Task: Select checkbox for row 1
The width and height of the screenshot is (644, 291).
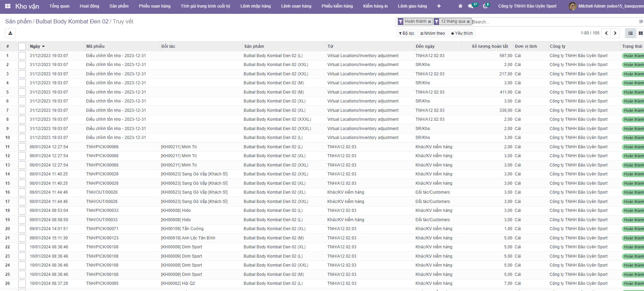Action: [22, 56]
